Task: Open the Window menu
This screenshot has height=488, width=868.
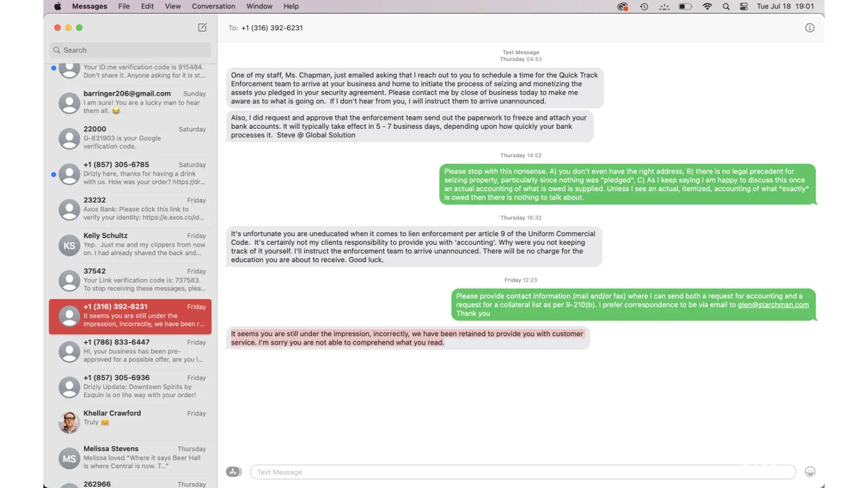Action: point(259,6)
